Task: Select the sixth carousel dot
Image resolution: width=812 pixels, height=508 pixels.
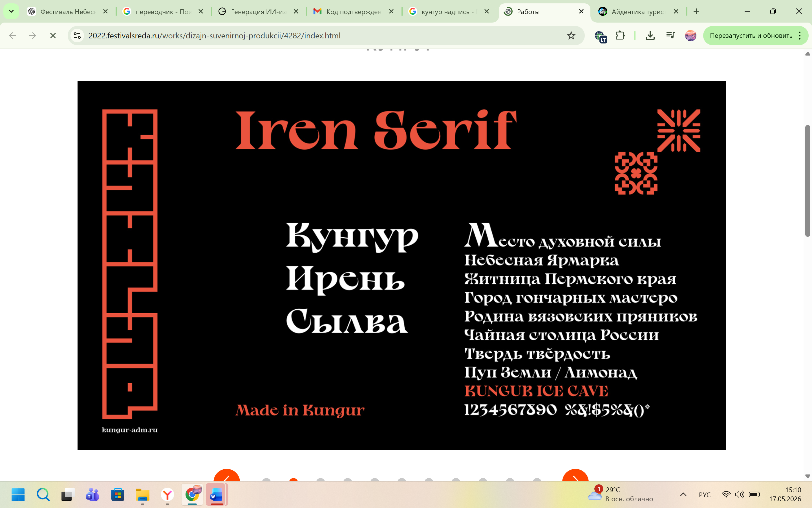Action: click(402, 479)
